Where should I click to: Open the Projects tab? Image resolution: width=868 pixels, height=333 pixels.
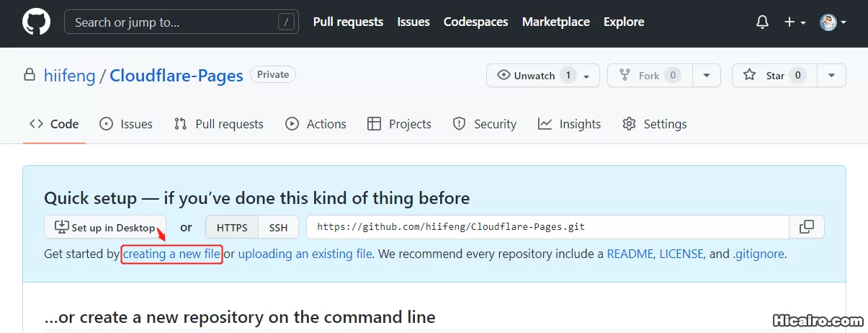click(x=399, y=124)
